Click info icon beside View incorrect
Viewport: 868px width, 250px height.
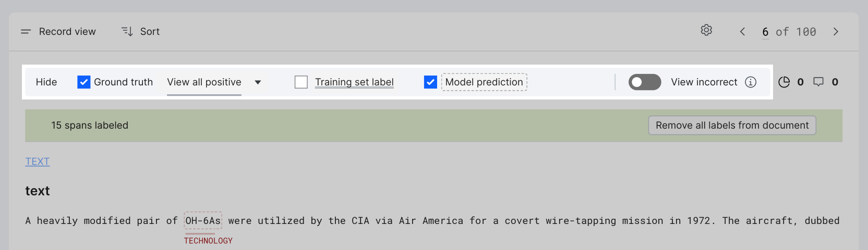751,82
